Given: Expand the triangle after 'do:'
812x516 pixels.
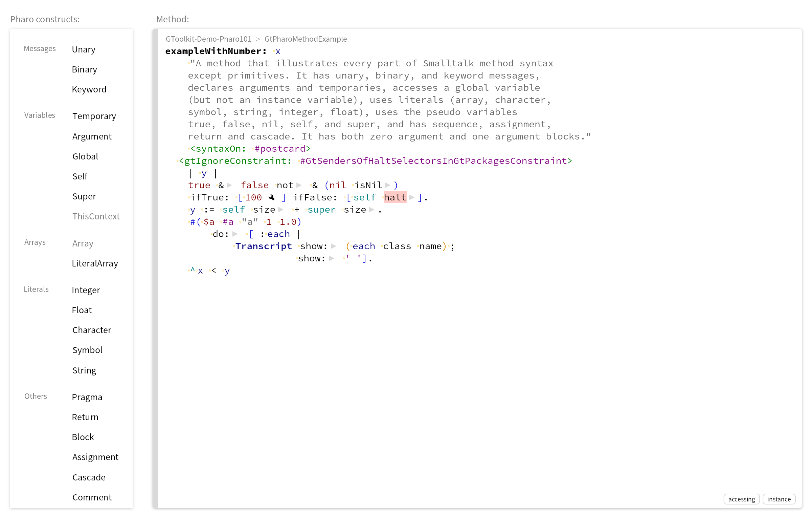Looking at the screenshot, I should click(x=235, y=234).
